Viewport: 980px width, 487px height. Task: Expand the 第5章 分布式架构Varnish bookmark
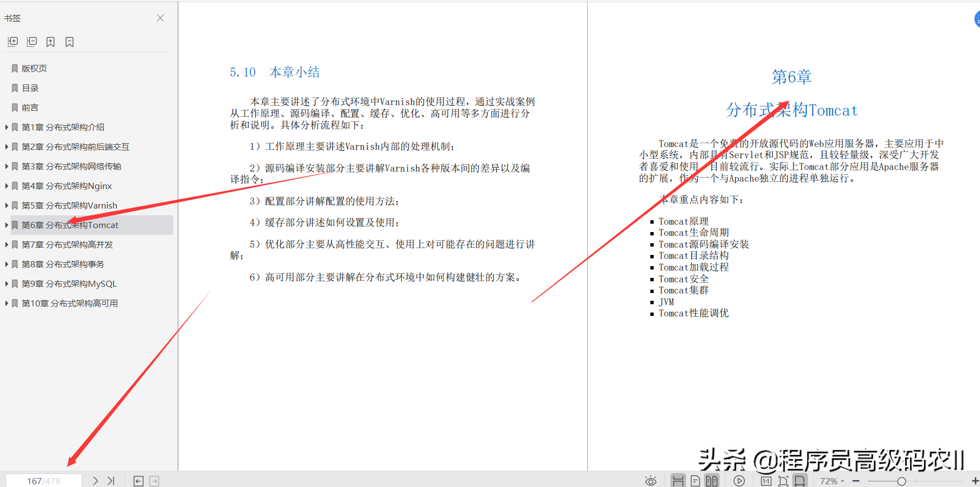click(7, 205)
